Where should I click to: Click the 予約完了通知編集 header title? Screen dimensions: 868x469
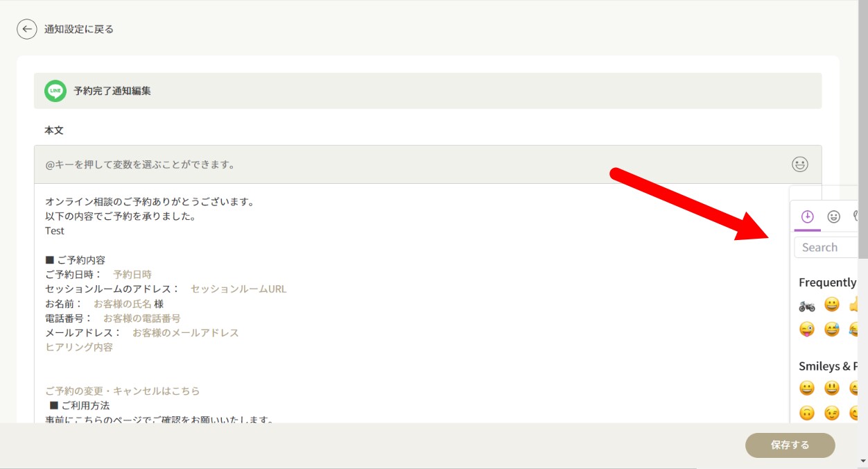112,91
